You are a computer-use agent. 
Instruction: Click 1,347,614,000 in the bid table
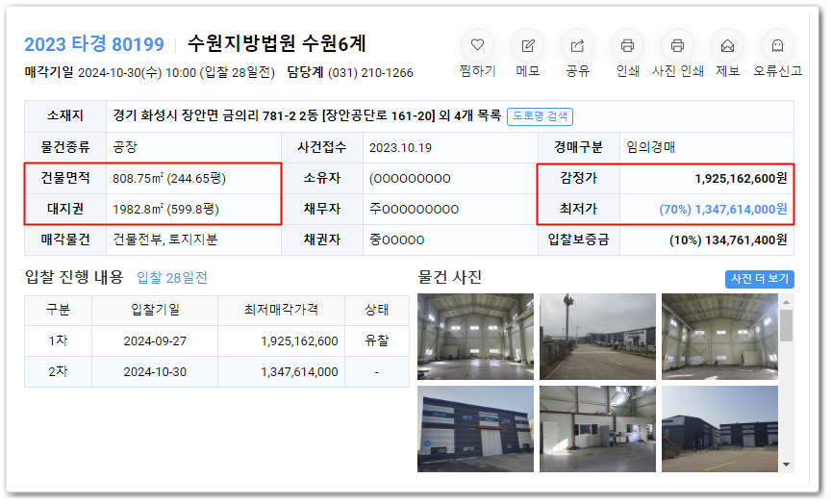click(299, 372)
